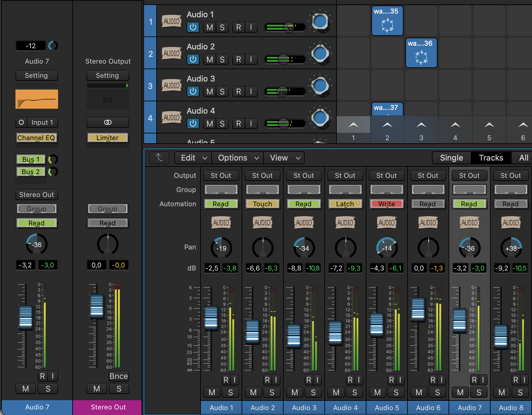Click the Bus 1 send level knob

pyautogui.click(x=53, y=159)
